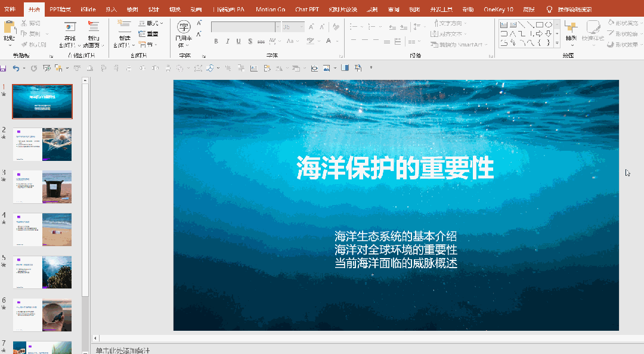Click the start slideshow from beginning icon
Viewport: 644px width, 354px height.
coord(47,68)
